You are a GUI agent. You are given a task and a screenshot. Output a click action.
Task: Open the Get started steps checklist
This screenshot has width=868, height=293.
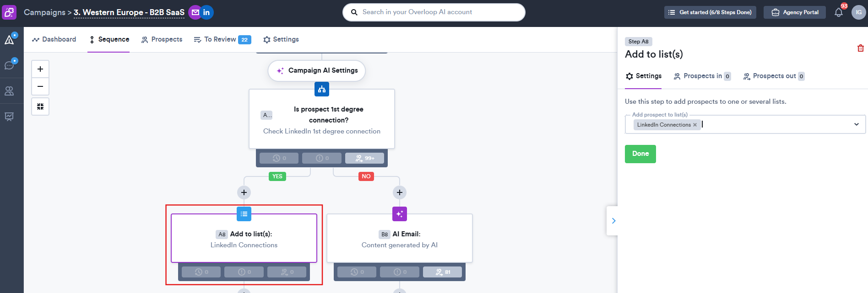click(x=710, y=12)
